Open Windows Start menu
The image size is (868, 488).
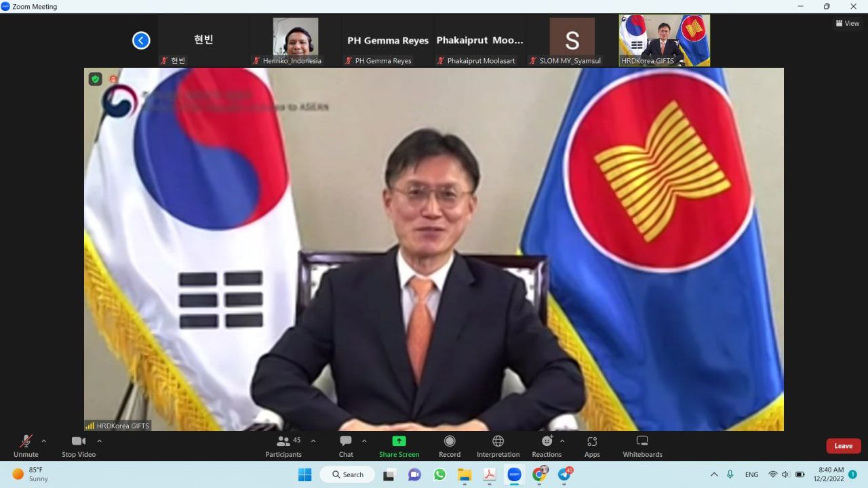point(304,474)
